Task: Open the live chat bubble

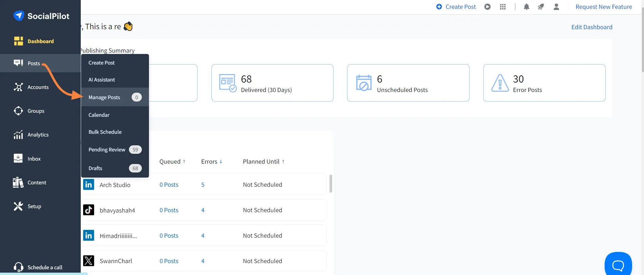Action: (x=618, y=264)
